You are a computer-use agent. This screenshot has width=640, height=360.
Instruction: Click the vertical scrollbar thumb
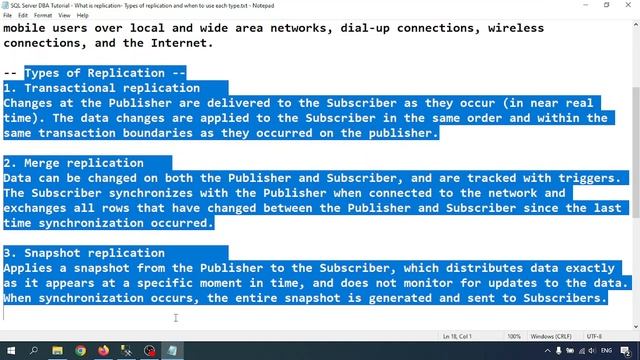click(x=636, y=153)
